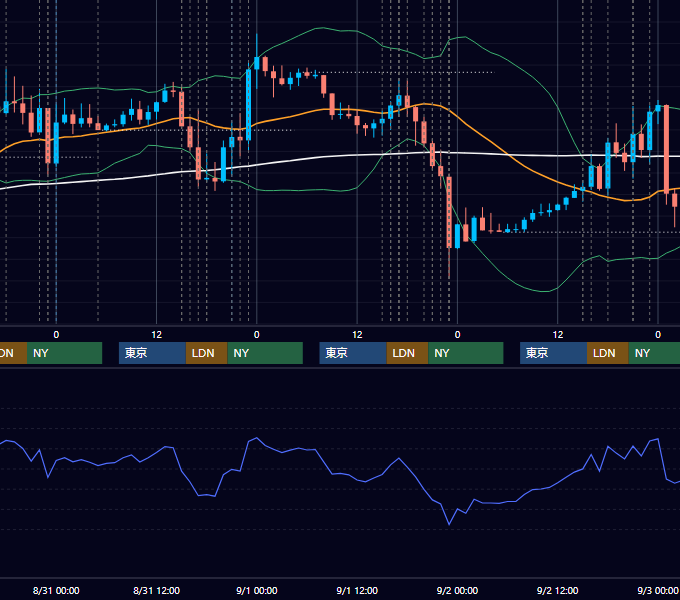Viewport: 680px width, 600px height.
Task: Click the 9/2 12:00 date label
Action: click(557, 590)
